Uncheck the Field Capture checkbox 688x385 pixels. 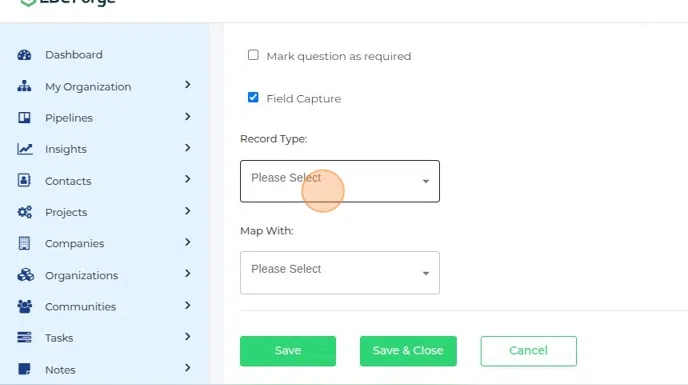coord(253,97)
